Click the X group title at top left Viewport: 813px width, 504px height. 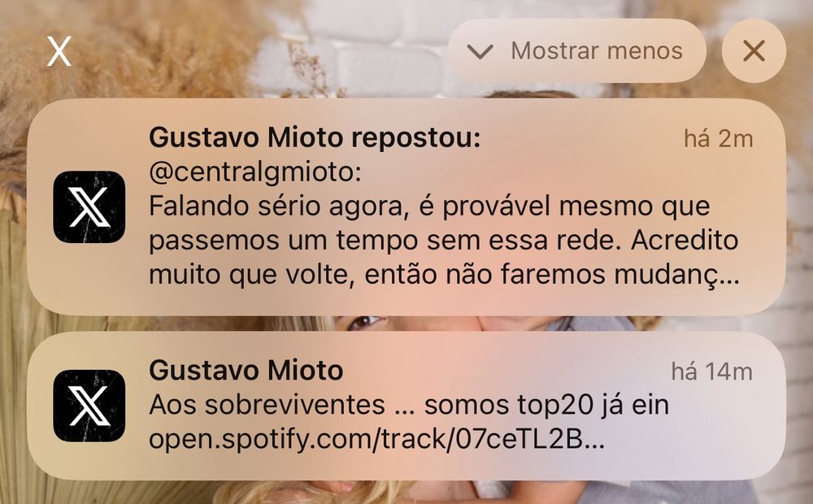click(59, 51)
